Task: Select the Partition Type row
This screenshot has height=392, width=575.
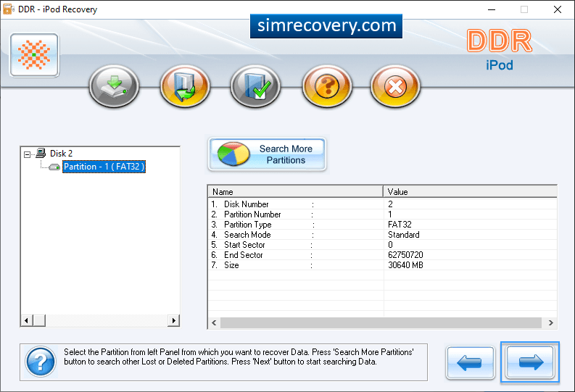Action: [382, 225]
